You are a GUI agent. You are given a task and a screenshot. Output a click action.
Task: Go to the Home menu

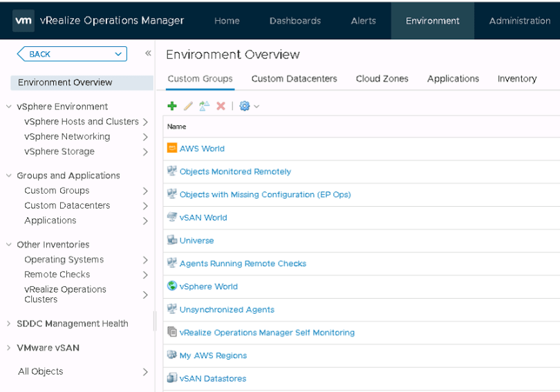click(x=227, y=21)
